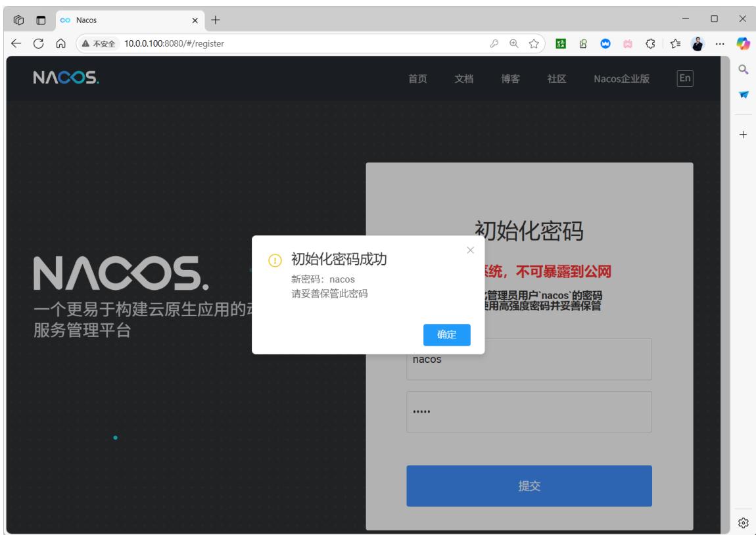Open the Nacos企业版 link
Viewport: 756px width, 535px height.
click(x=621, y=79)
